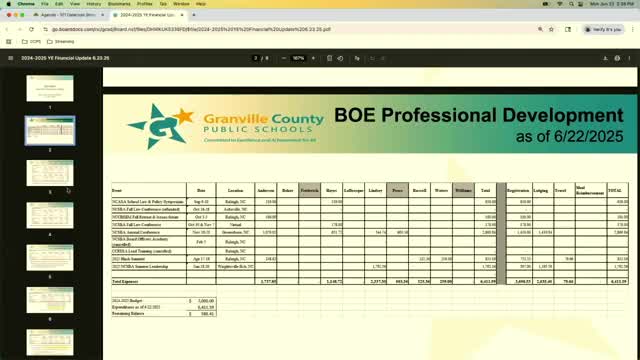Viewport: 640px width, 360px height.
Task: Open the Chrome application menu
Action: [26, 4]
